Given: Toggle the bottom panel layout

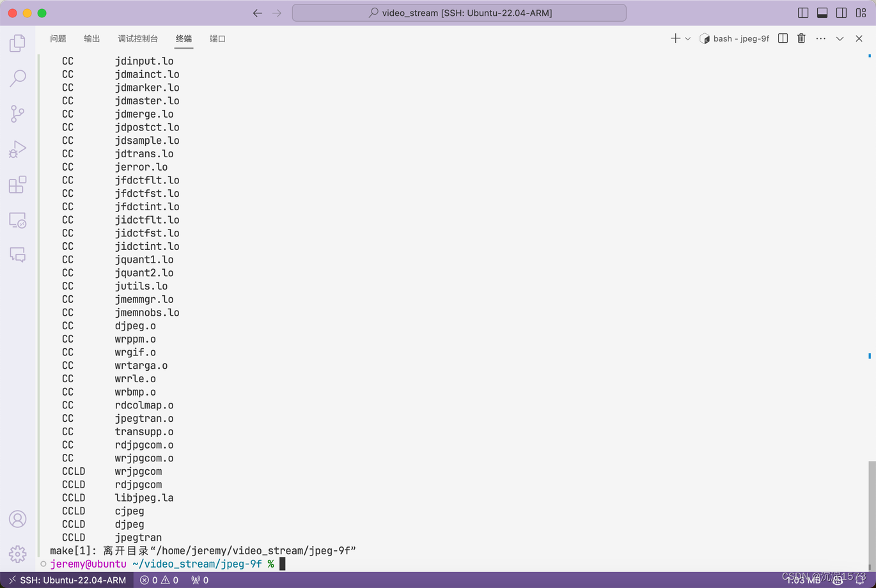Looking at the screenshot, I should pyautogui.click(x=822, y=13).
